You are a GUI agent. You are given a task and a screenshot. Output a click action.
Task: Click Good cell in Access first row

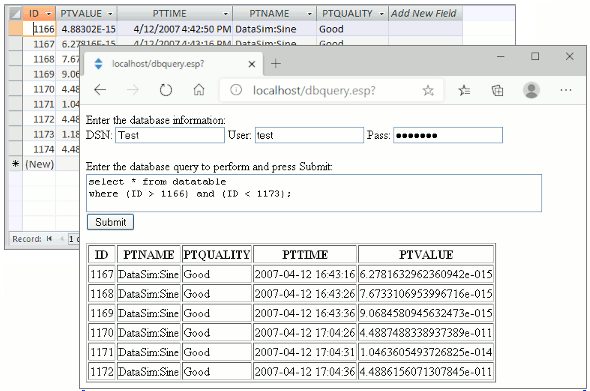[x=352, y=29]
